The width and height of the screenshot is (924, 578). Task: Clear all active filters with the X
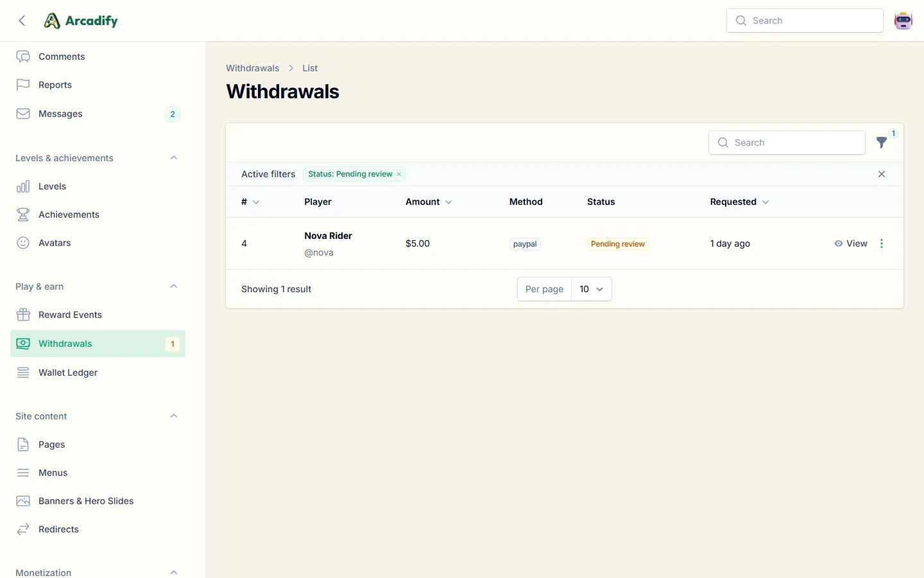click(x=882, y=174)
